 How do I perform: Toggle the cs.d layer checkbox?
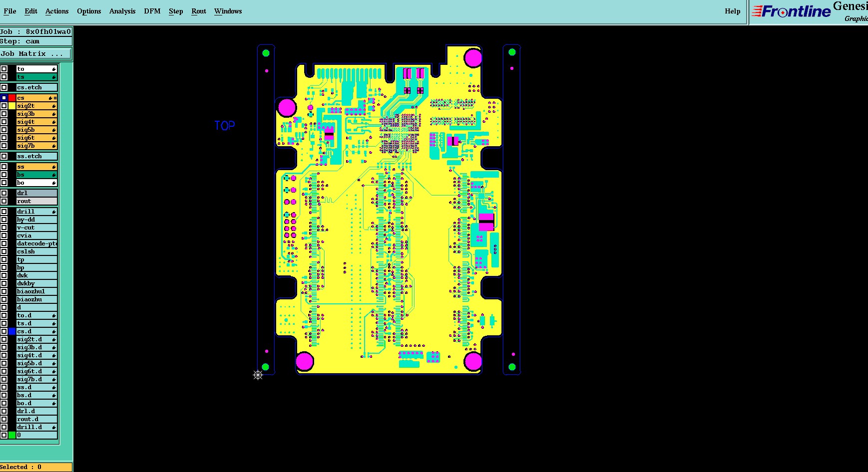pos(4,331)
